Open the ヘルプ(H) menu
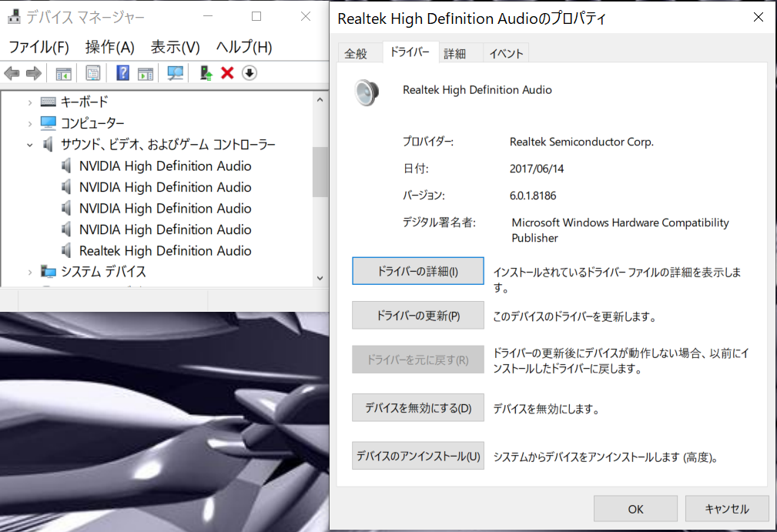The width and height of the screenshot is (777, 532). click(x=244, y=47)
